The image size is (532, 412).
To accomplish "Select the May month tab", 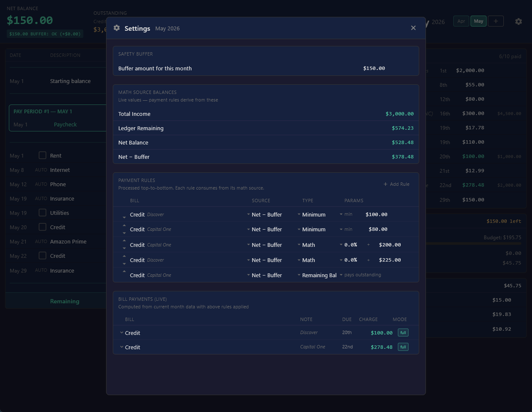I will click(x=479, y=21).
